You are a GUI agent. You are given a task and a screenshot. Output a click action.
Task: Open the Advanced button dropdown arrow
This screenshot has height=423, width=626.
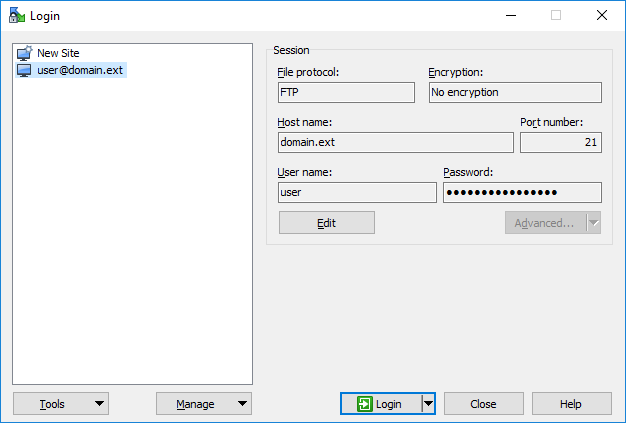tap(594, 223)
